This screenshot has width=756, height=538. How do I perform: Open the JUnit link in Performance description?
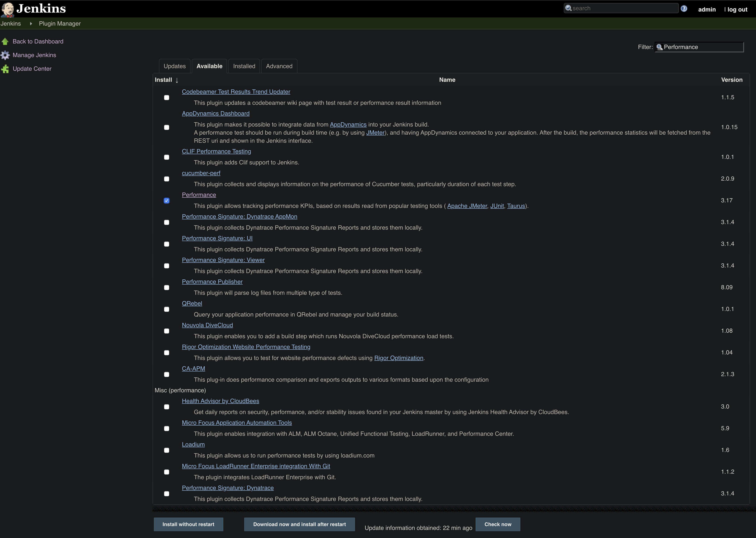click(x=497, y=206)
